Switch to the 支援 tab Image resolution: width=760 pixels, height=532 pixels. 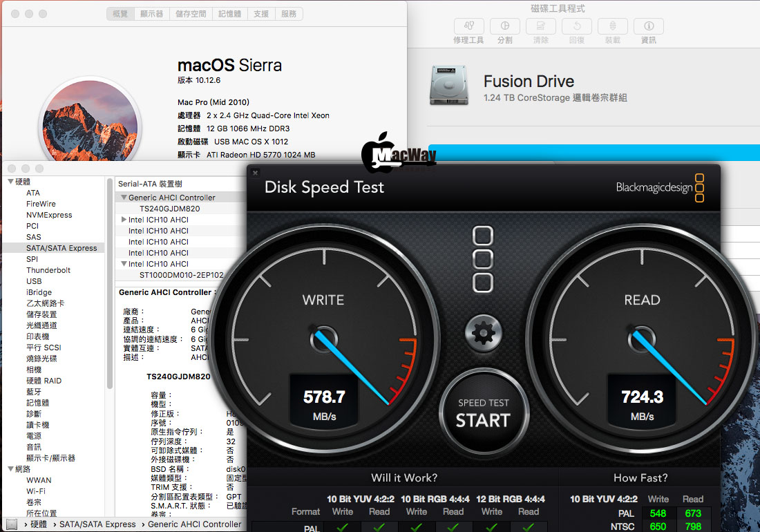pos(261,14)
